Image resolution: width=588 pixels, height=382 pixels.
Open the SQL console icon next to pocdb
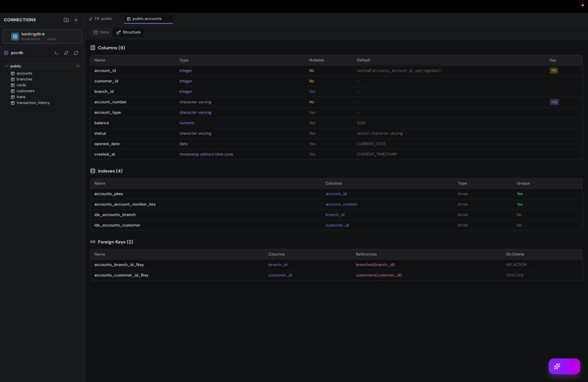(56, 53)
